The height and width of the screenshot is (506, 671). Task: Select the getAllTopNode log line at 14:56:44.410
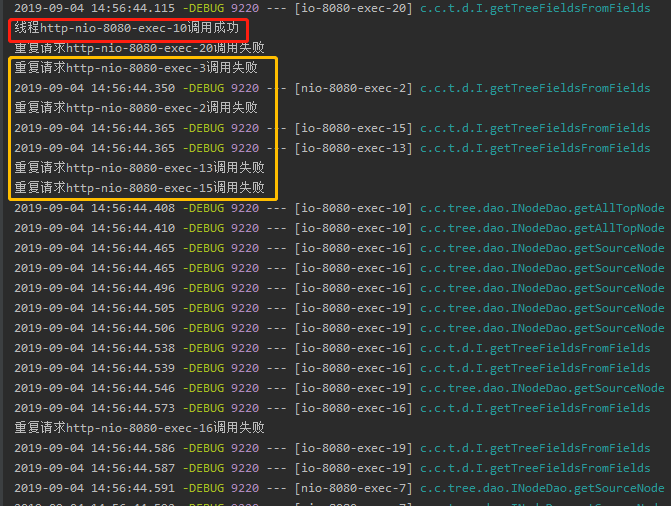point(339,228)
